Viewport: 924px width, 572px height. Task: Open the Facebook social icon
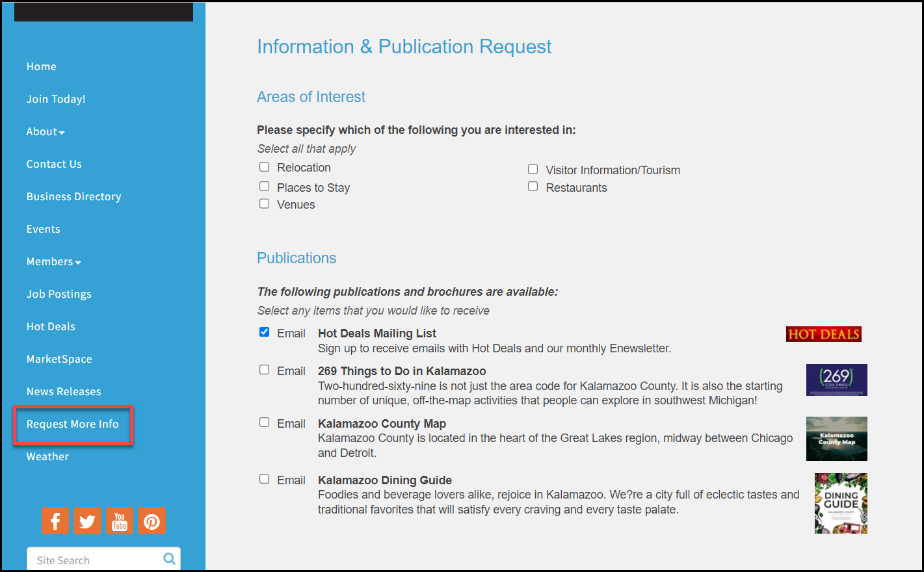(55, 521)
